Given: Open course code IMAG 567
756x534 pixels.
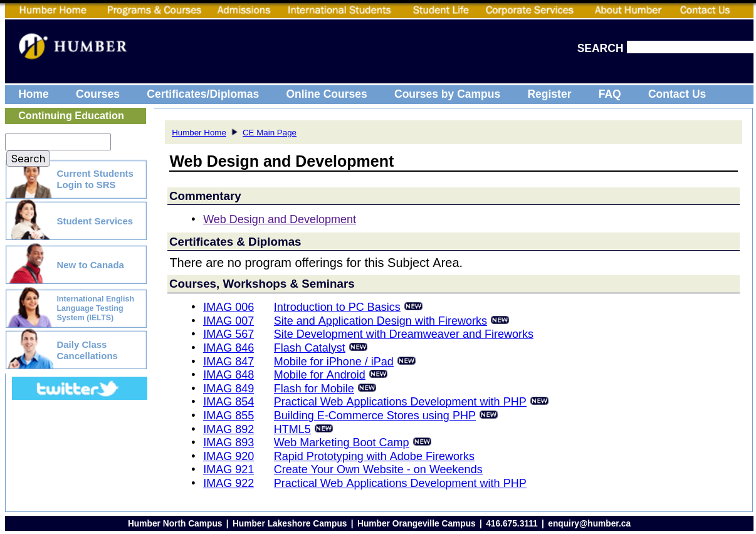Looking at the screenshot, I should pyautogui.click(x=229, y=334).
